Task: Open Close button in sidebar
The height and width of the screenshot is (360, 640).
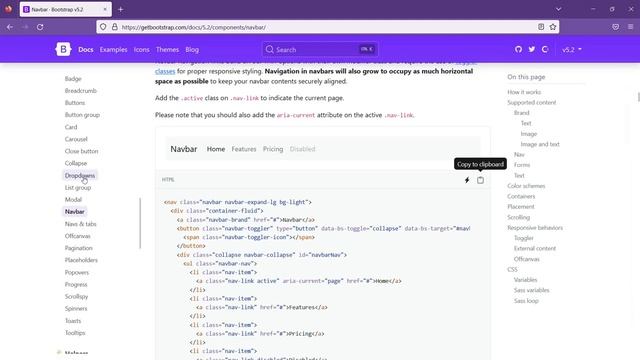Action: pyautogui.click(x=81, y=151)
